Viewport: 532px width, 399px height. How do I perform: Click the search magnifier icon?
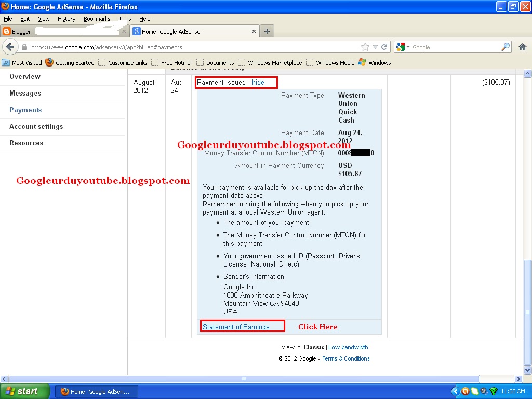506,47
